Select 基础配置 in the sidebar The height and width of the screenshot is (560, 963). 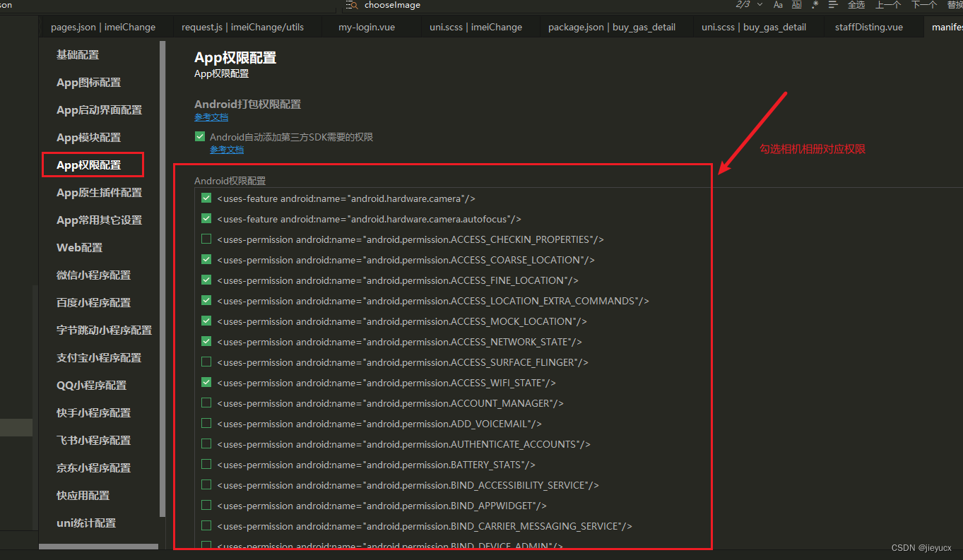click(x=78, y=55)
